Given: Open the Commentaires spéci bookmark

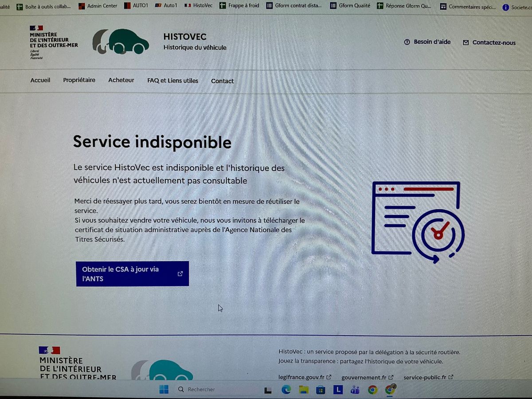Looking at the screenshot, I should [468, 7].
